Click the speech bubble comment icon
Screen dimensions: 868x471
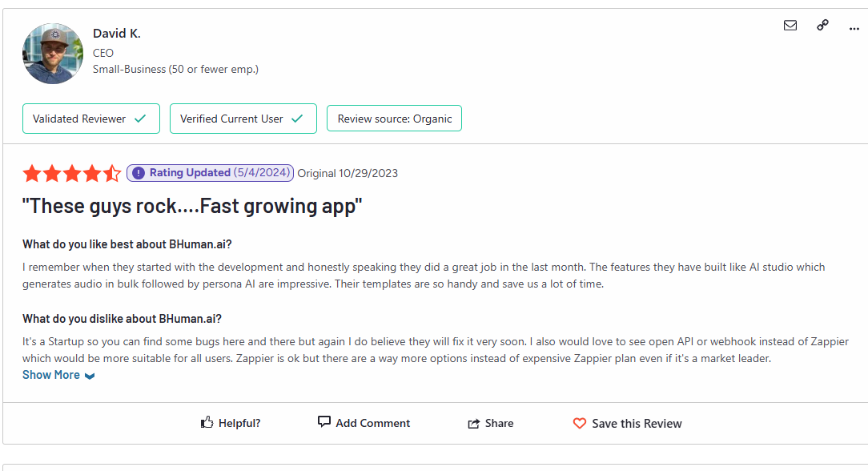323,422
